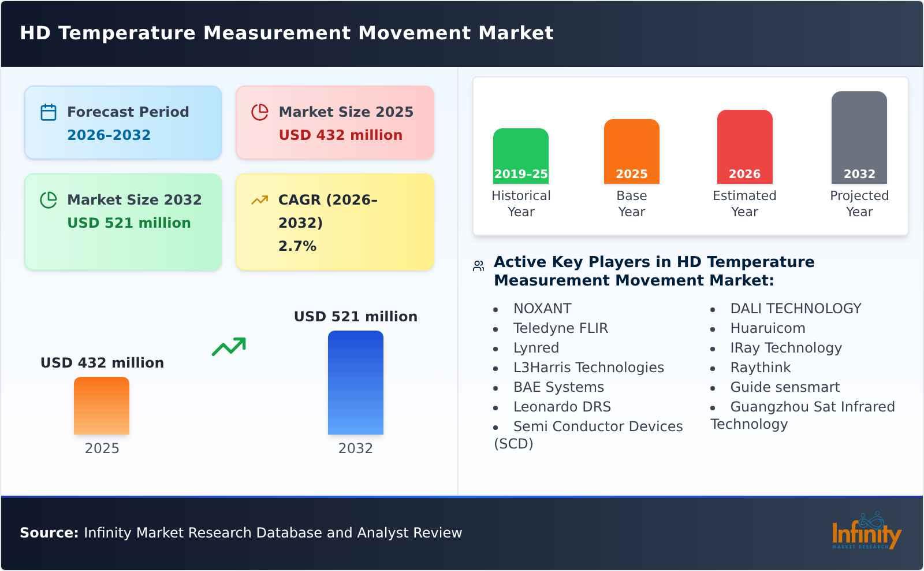Select the pie chart icon on Market Size 2025 card
The image size is (924, 571).
[259, 112]
